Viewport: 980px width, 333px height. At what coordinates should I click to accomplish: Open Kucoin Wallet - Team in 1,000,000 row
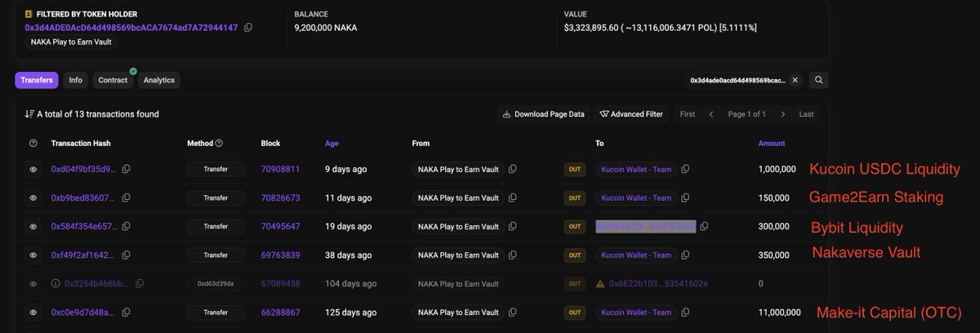click(x=636, y=169)
